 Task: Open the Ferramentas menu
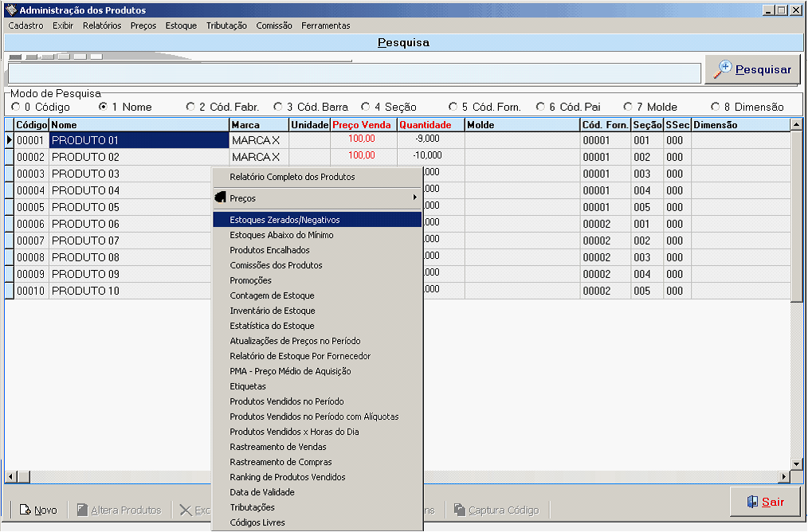[325, 25]
